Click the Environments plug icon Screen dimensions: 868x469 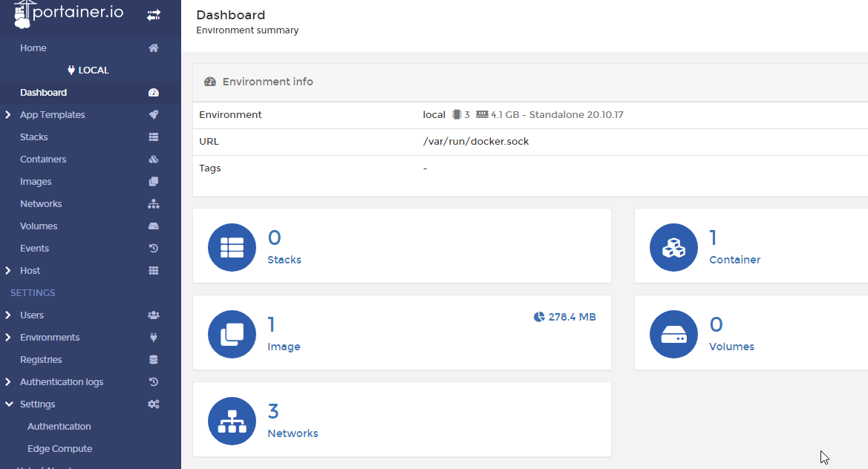coord(154,338)
